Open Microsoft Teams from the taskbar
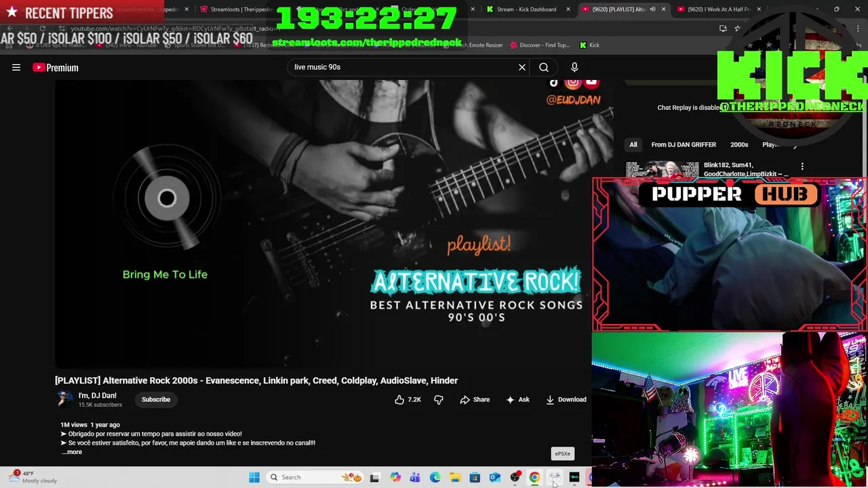 coord(415,477)
